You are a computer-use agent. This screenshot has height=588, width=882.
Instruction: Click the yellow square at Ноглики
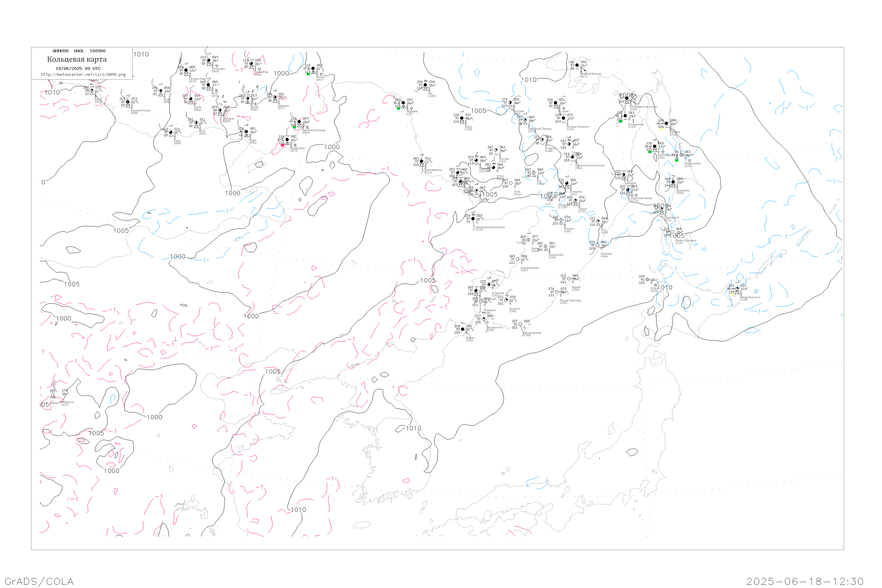pyautogui.click(x=661, y=129)
